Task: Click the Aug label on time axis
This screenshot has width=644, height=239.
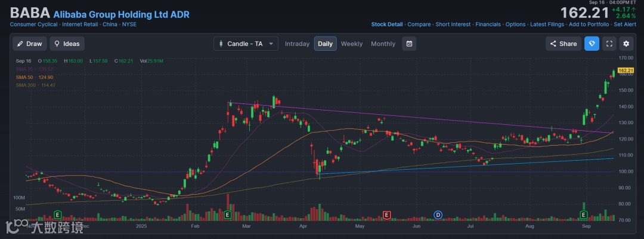Action: [530, 226]
